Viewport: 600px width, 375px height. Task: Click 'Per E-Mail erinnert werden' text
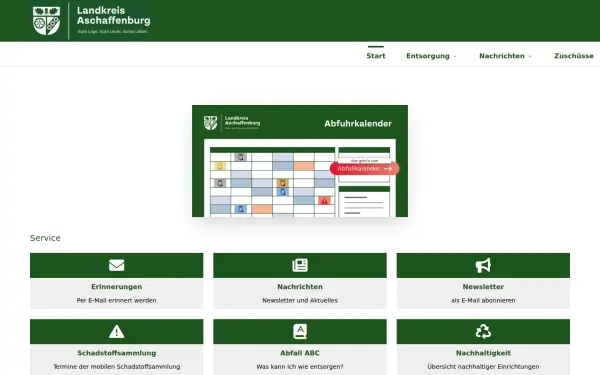(116, 300)
